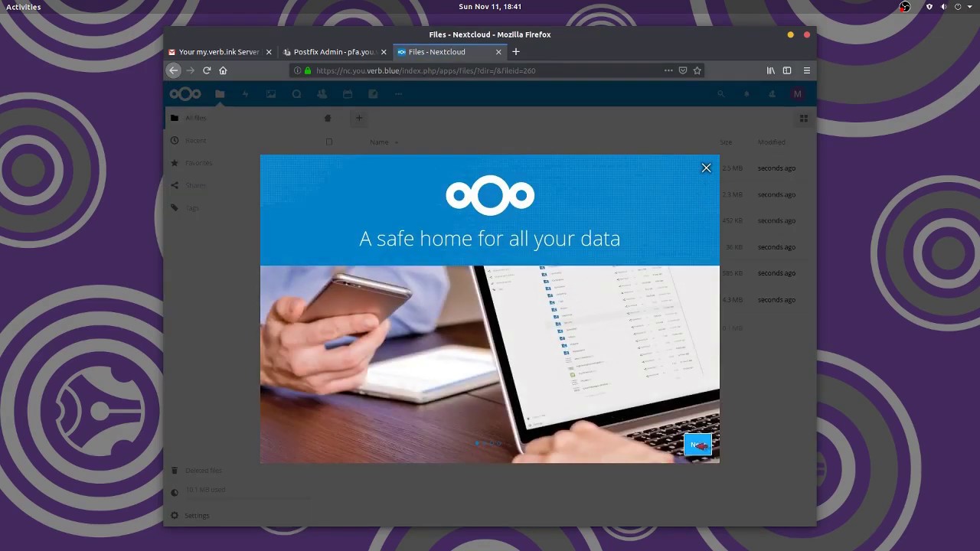Click the site information icon in address bar
Image resolution: width=980 pixels, height=551 pixels.
click(x=298, y=70)
